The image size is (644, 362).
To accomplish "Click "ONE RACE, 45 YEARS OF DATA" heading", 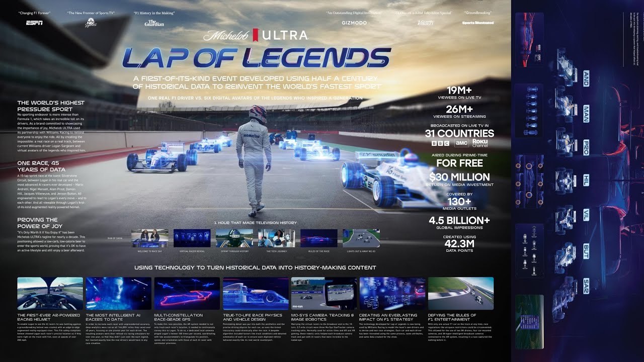I will (41, 166).
